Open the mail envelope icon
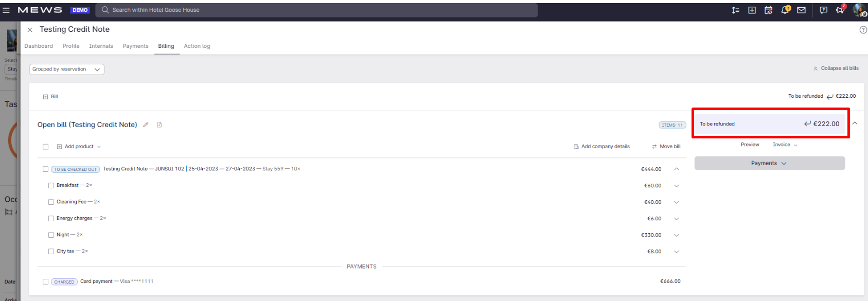The height and width of the screenshot is (301, 868). (801, 10)
